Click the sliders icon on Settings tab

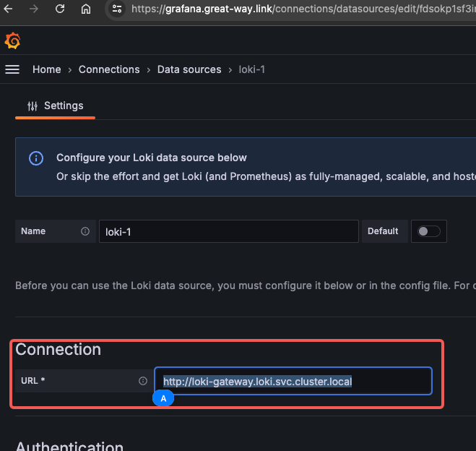click(x=33, y=106)
